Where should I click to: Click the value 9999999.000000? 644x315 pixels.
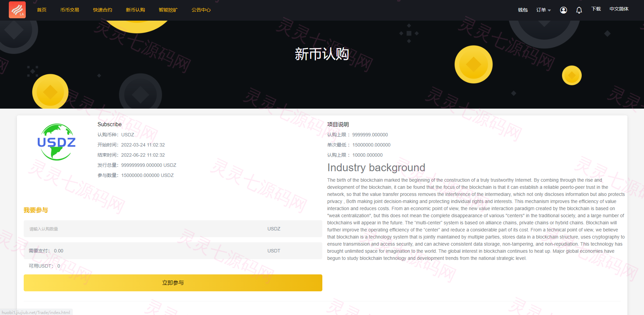click(x=370, y=135)
